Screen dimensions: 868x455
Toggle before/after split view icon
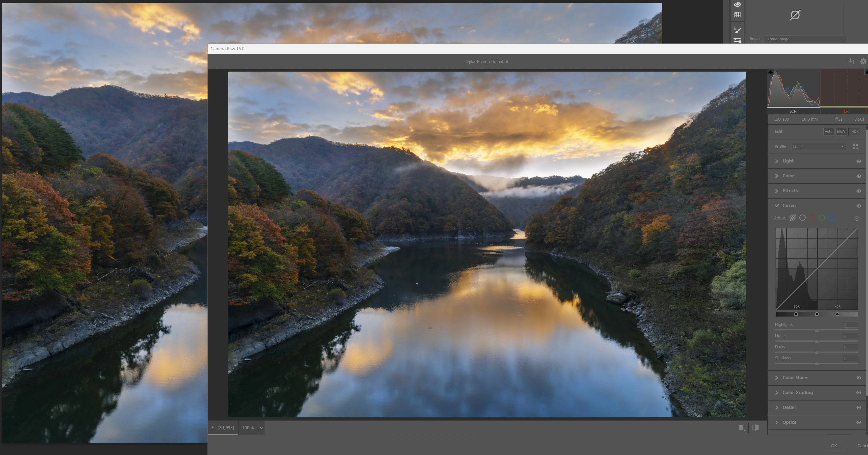coord(756,427)
